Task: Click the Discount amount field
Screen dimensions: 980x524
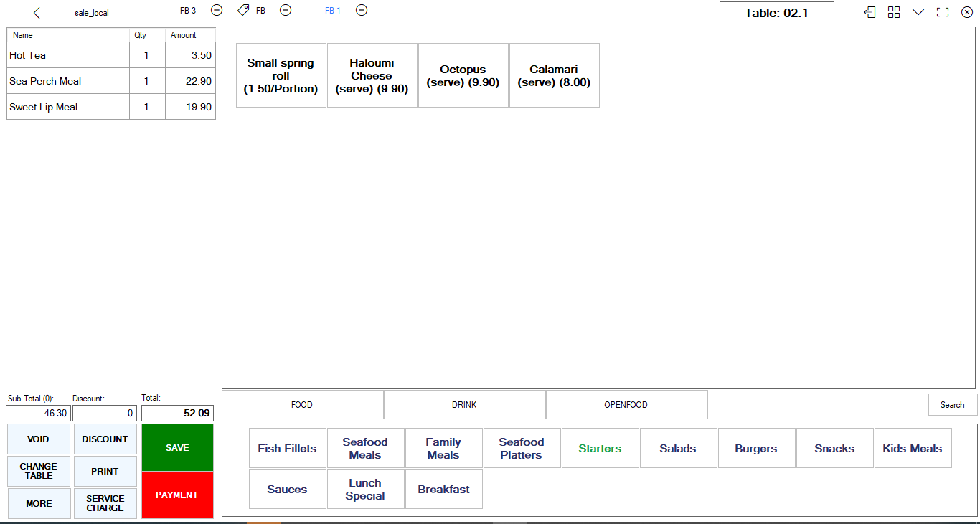Action: [x=104, y=414]
